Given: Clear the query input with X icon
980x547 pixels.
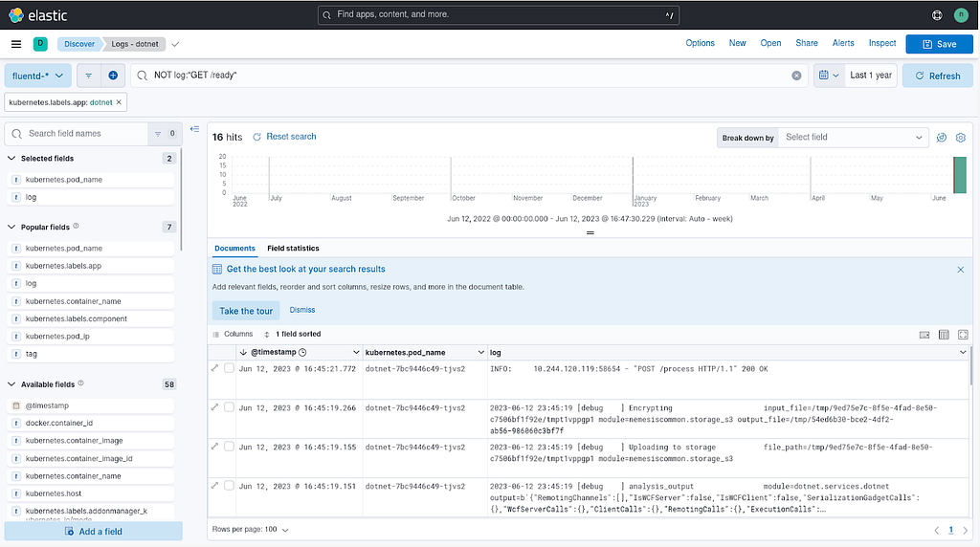Looking at the screenshot, I should [796, 76].
